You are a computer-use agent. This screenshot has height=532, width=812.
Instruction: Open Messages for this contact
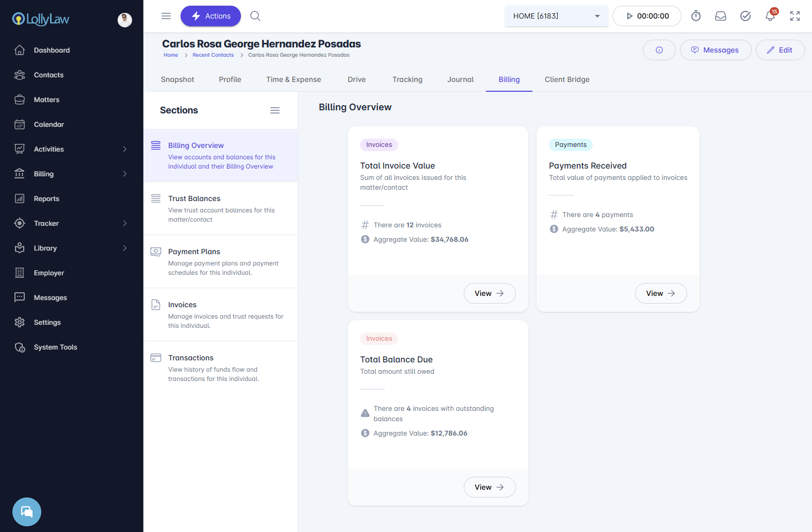coord(716,50)
